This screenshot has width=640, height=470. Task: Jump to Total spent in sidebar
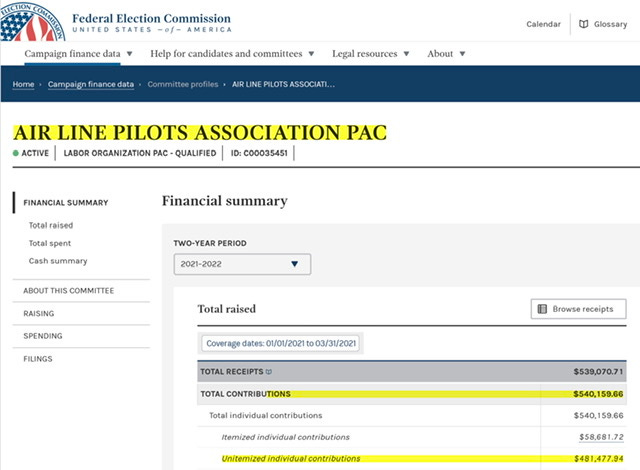tap(50, 243)
